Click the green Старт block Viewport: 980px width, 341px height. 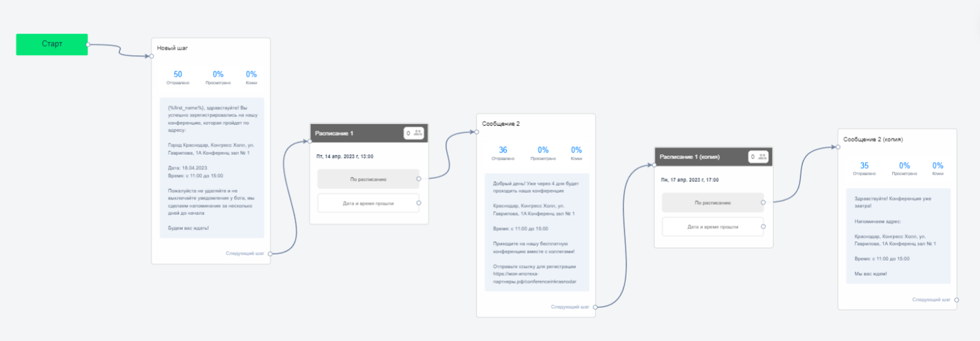pyautogui.click(x=52, y=44)
